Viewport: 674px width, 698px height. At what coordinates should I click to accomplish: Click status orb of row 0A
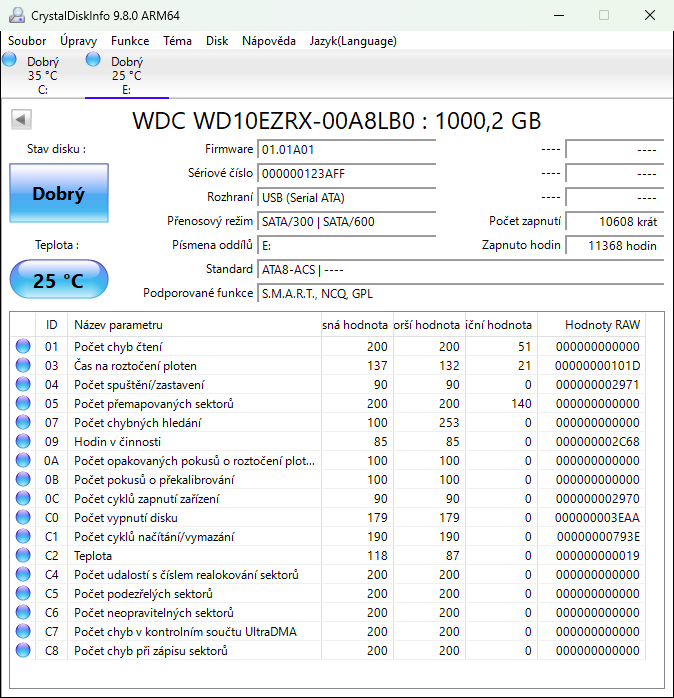[23, 460]
